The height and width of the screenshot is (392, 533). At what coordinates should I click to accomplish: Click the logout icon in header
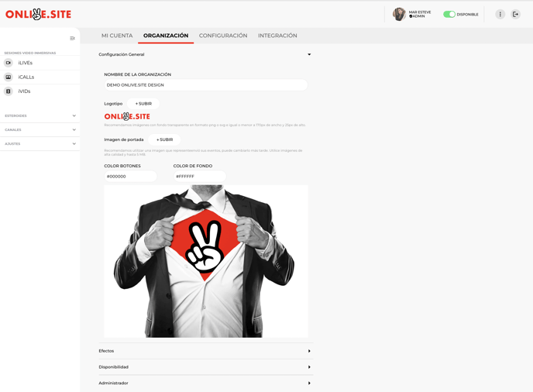pos(515,14)
